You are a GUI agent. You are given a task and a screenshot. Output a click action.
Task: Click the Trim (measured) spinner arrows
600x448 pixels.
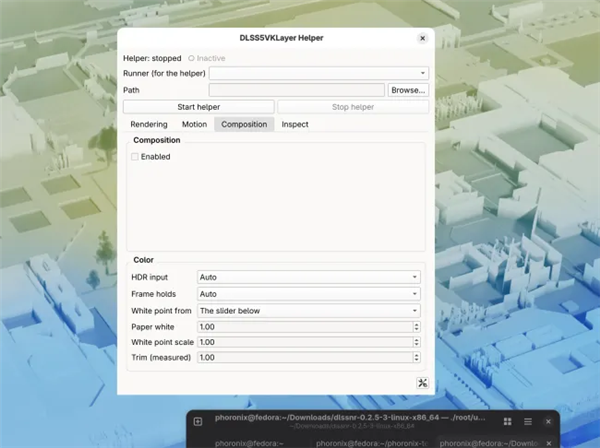point(417,357)
